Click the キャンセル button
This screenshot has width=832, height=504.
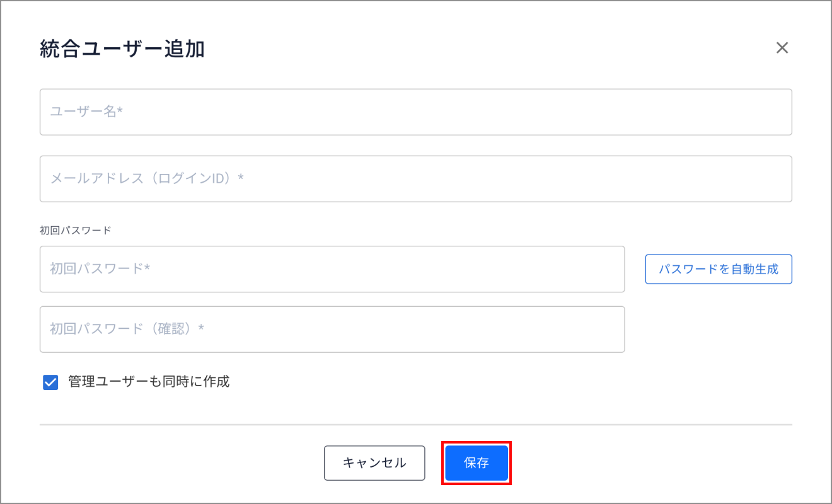click(x=374, y=463)
